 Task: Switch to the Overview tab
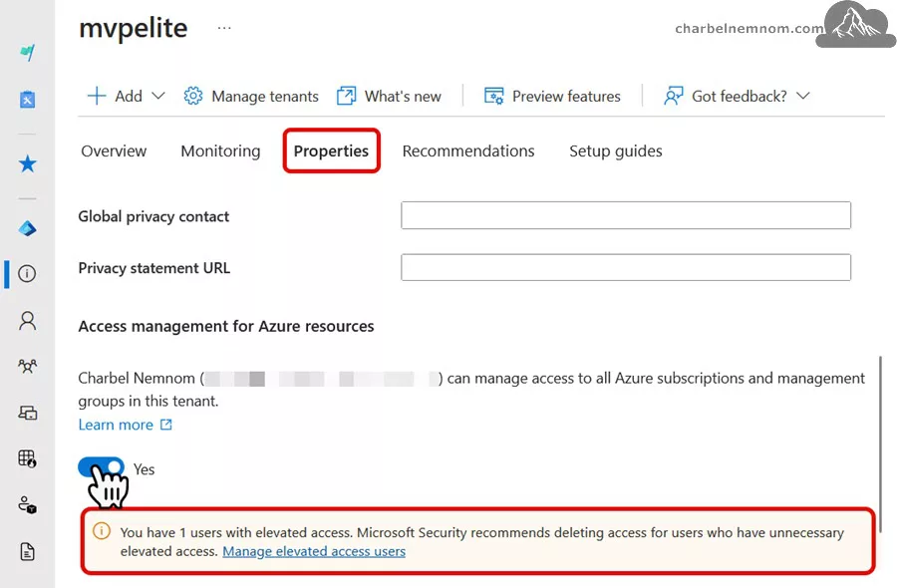pos(114,151)
